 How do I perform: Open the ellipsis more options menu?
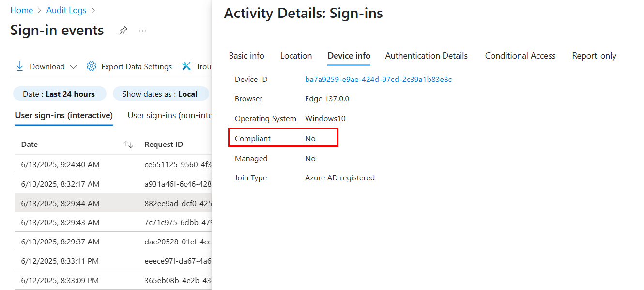(x=142, y=31)
